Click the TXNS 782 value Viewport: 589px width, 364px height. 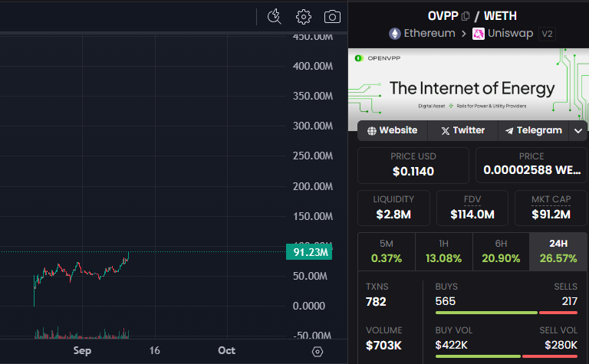[376, 302]
